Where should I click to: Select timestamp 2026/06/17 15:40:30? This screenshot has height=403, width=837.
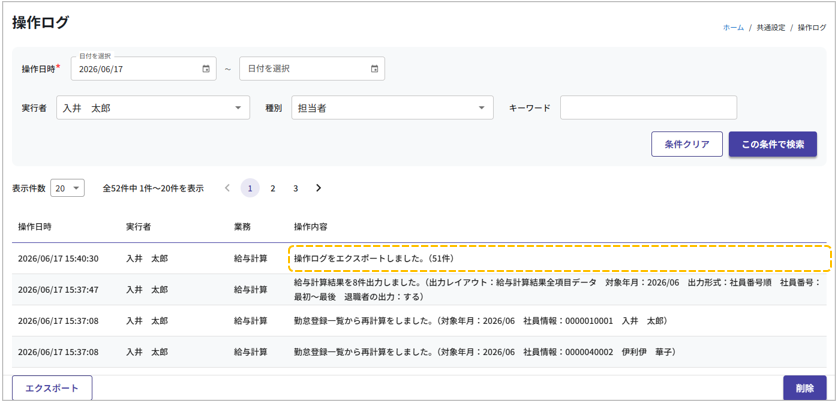(x=58, y=258)
